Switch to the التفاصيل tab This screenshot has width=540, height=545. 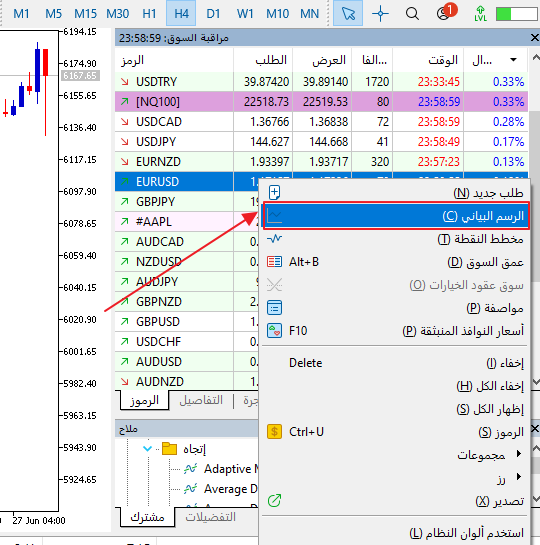click(201, 400)
